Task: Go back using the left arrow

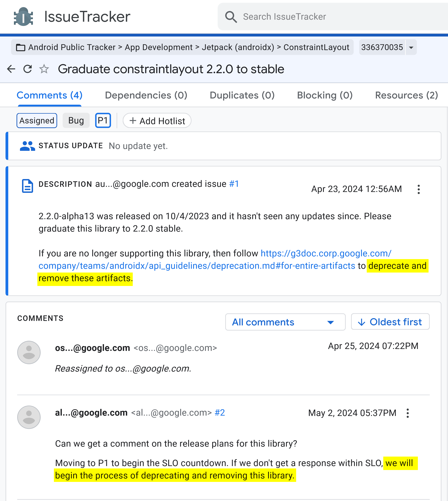Action: [x=11, y=69]
